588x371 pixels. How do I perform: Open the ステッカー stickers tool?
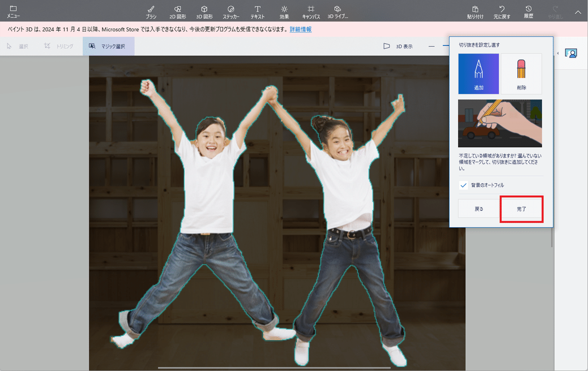coord(231,12)
